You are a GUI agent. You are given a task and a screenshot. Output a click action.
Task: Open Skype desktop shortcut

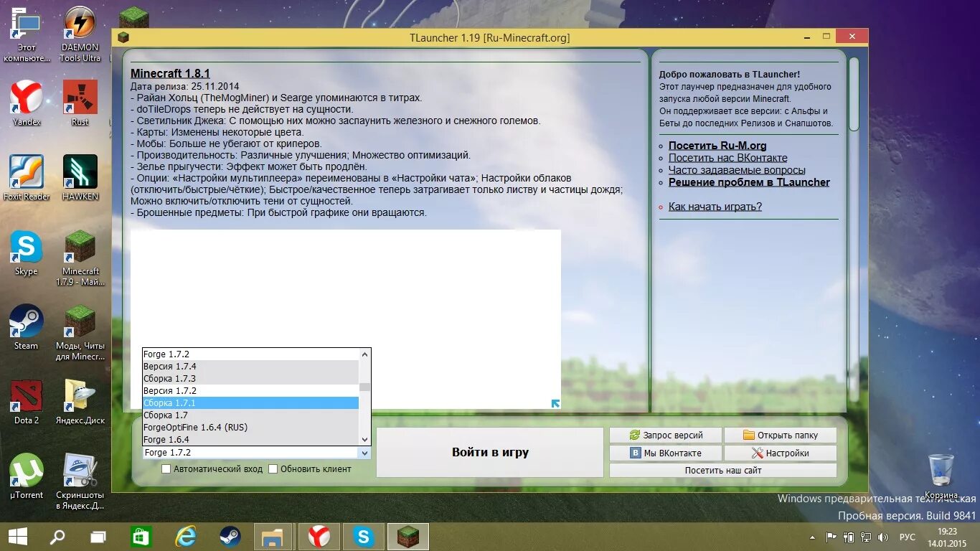pos(27,253)
